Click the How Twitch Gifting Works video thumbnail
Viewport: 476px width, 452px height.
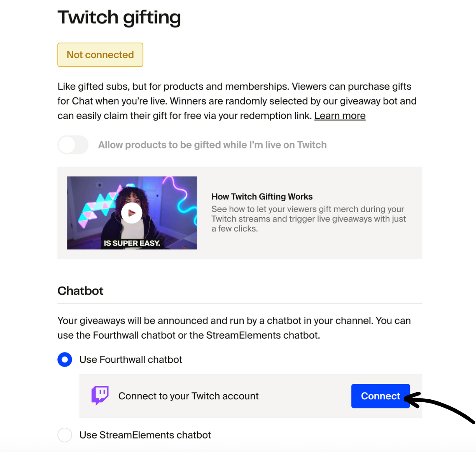point(132,213)
